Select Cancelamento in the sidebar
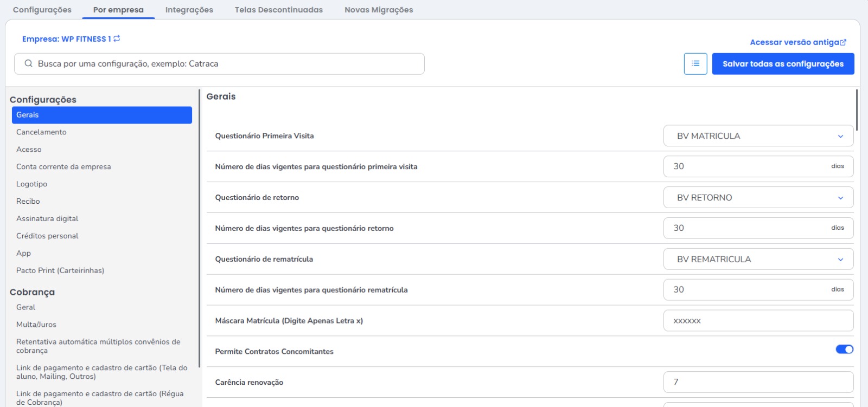Image resolution: width=868 pixels, height=407 pixels. 41,132
